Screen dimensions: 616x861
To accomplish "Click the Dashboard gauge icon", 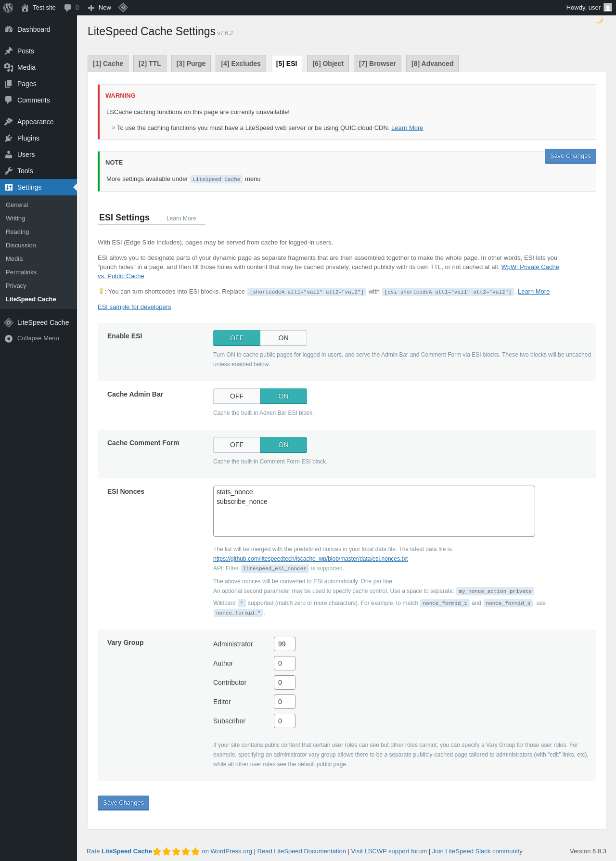I will (x=9, y=29).
